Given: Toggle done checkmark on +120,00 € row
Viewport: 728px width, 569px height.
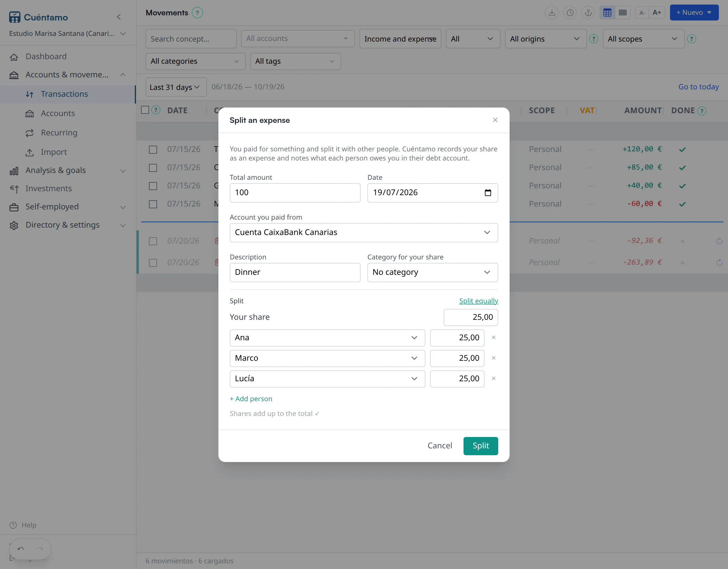Looking at the screenshot, I should (682, 149).
